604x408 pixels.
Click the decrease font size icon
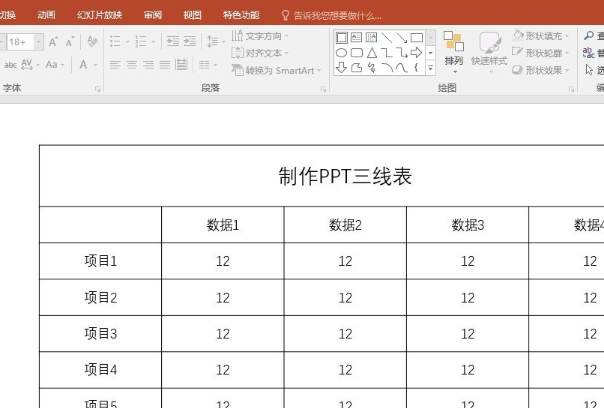[70, 42]
